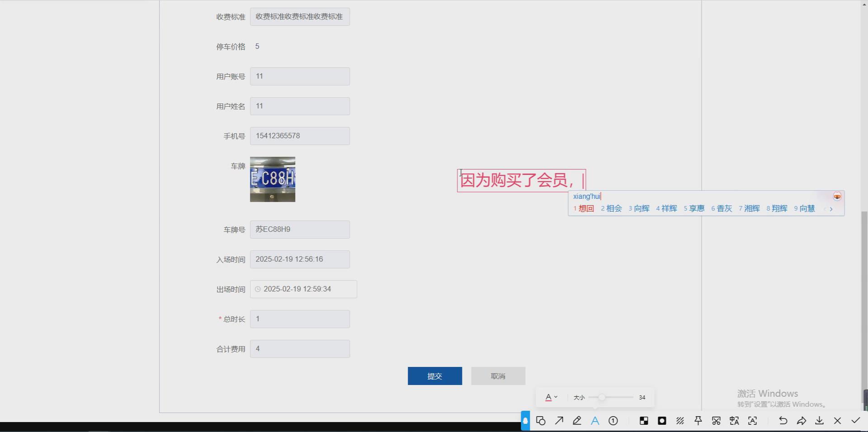868x432 pixels.
Task: Pin the screenshot to the screen
Action: (698, 421)
